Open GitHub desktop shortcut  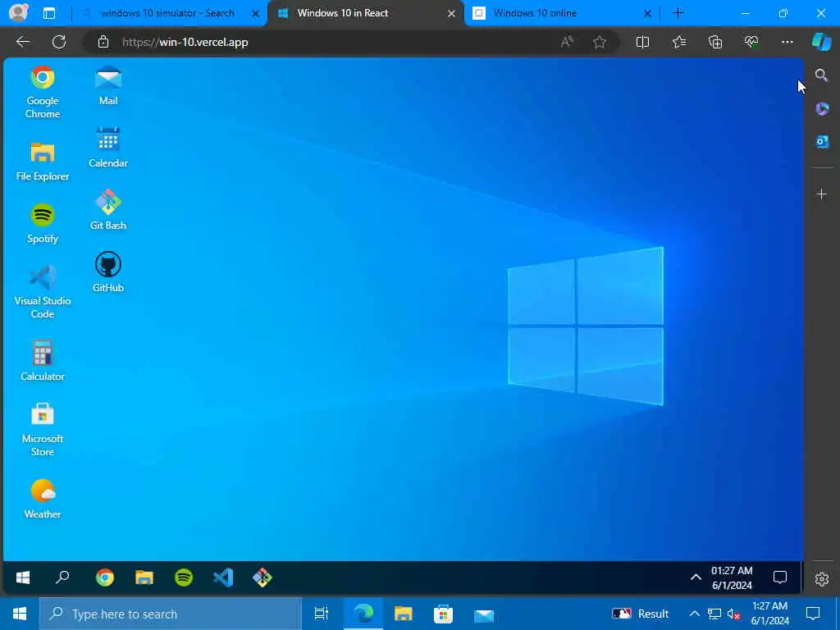point(108,272)
